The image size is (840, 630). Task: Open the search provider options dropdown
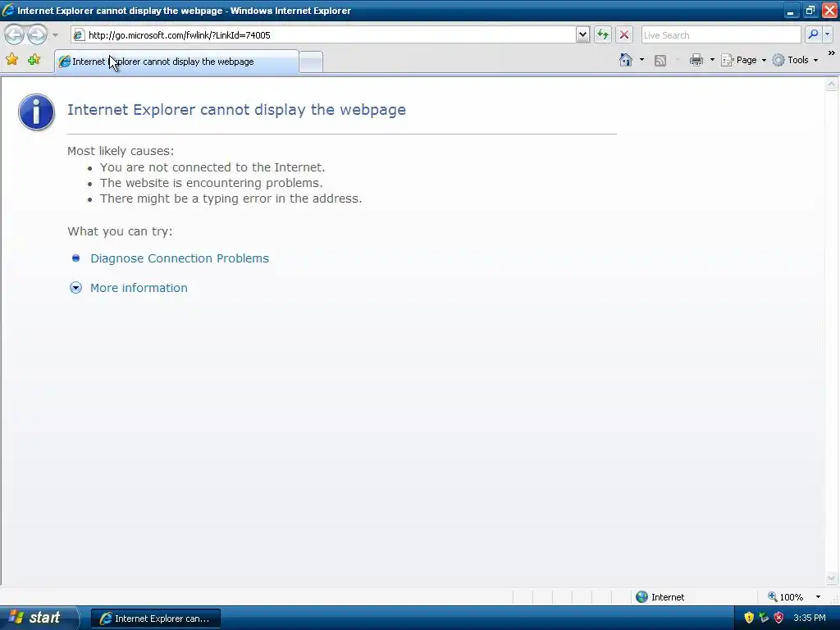click(x=827, y=34)
